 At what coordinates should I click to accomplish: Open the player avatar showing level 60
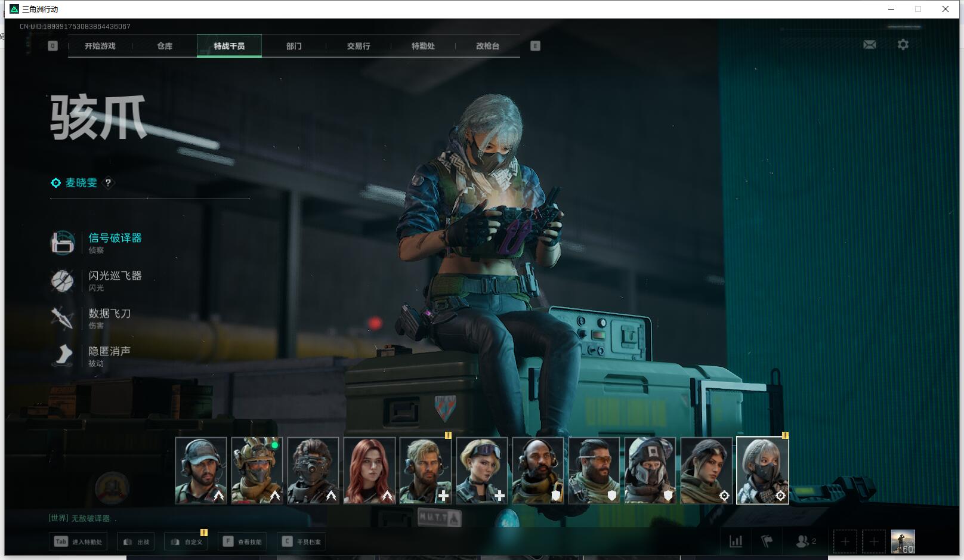(x=903, y=542)
